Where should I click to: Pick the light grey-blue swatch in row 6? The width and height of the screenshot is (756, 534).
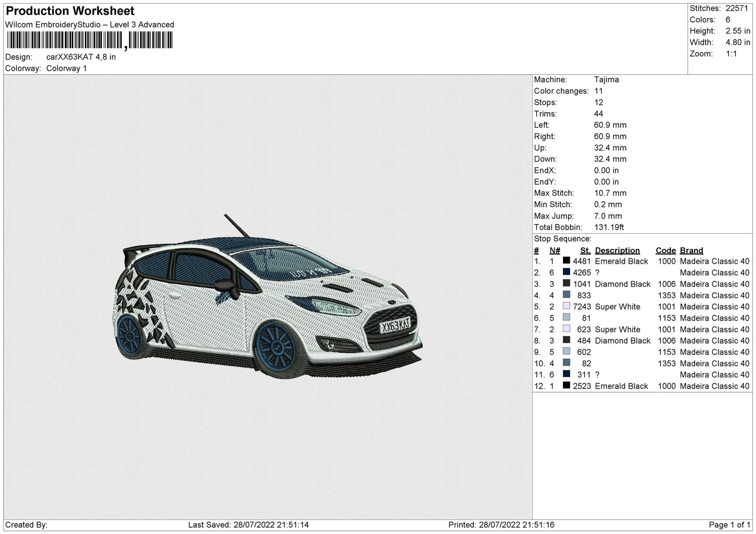[566, 317]
